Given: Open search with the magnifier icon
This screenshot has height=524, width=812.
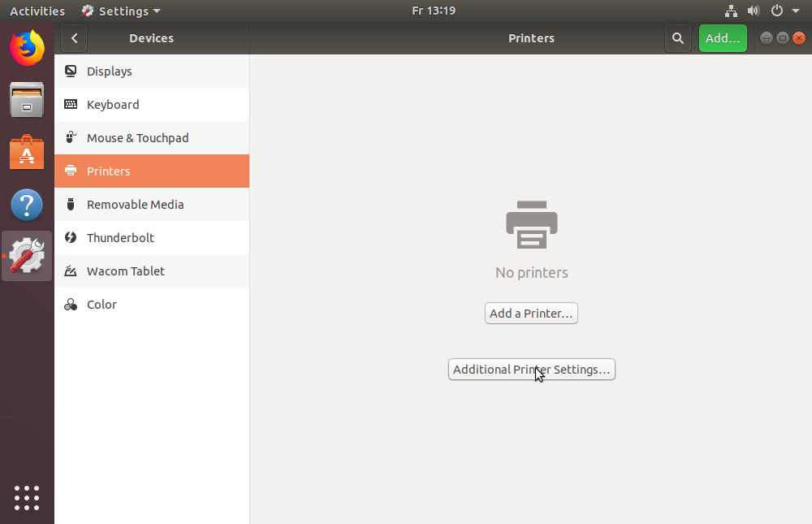Looking at the screenshot, I should (677, 38).
